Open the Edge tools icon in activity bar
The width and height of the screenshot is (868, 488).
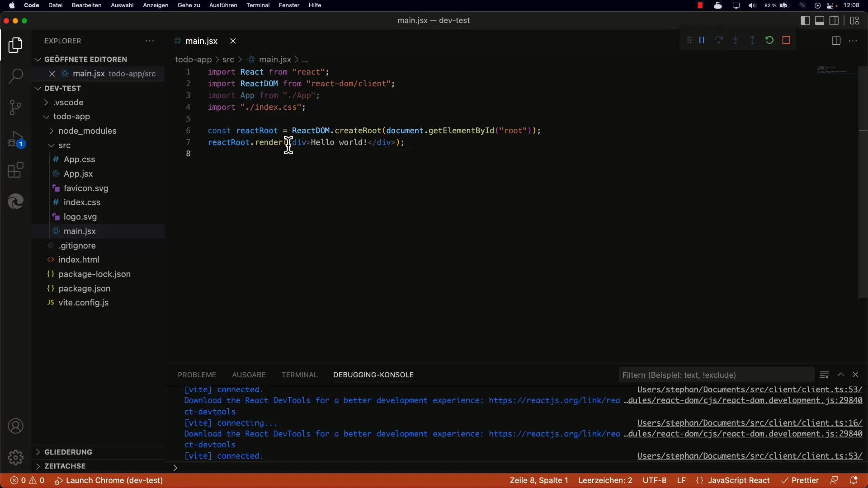[15, 201]
